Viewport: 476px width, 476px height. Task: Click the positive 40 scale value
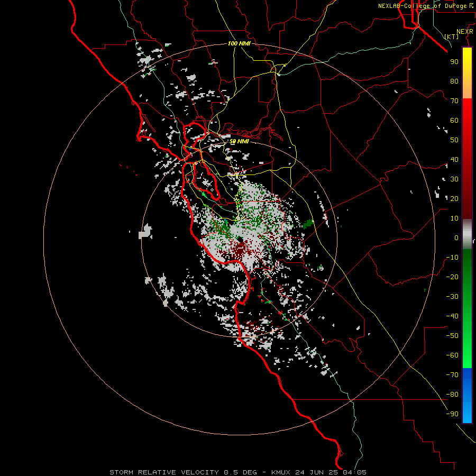tap(454, 159)
